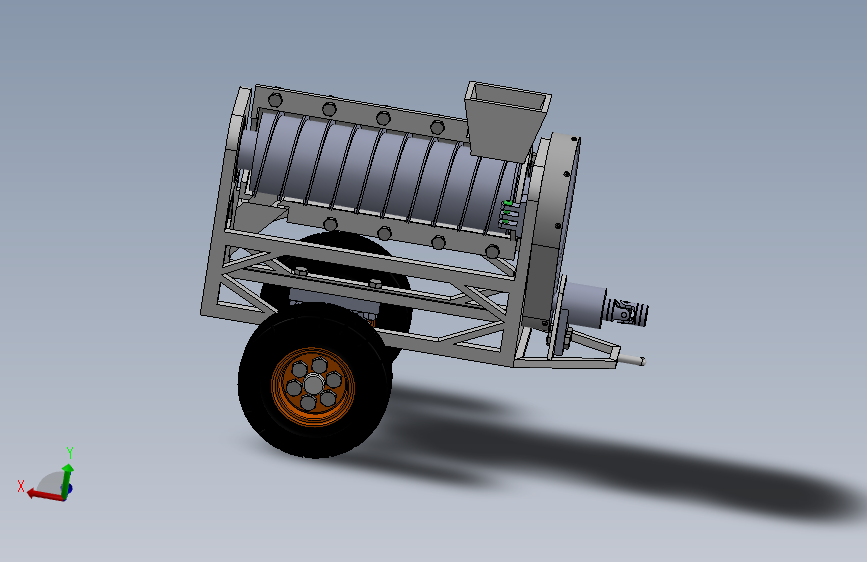Select the front black tire
This screenshot has height=562, width=867.
[x=315, y=381]
